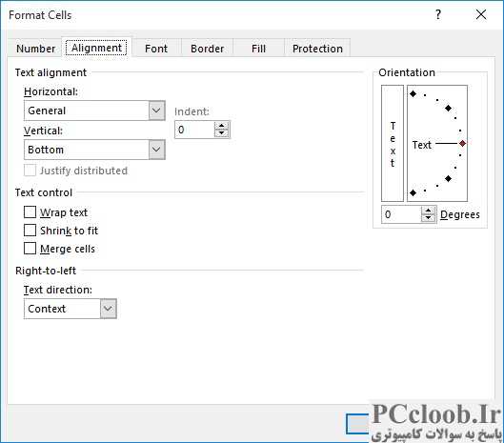Click the red diamond orientation handle

coord(462,144)
